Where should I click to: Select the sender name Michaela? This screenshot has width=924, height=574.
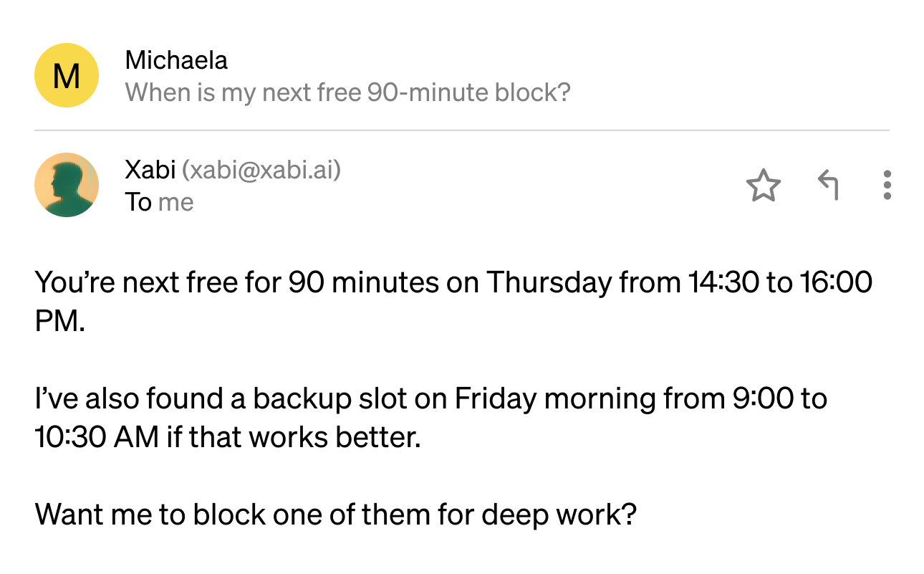[x=176, y=60]
